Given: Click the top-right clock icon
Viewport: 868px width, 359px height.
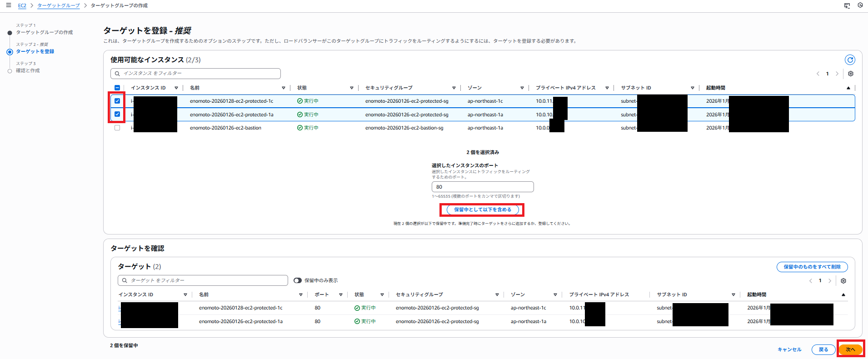Looking at the screenshot, I should (x=860, y=5).
